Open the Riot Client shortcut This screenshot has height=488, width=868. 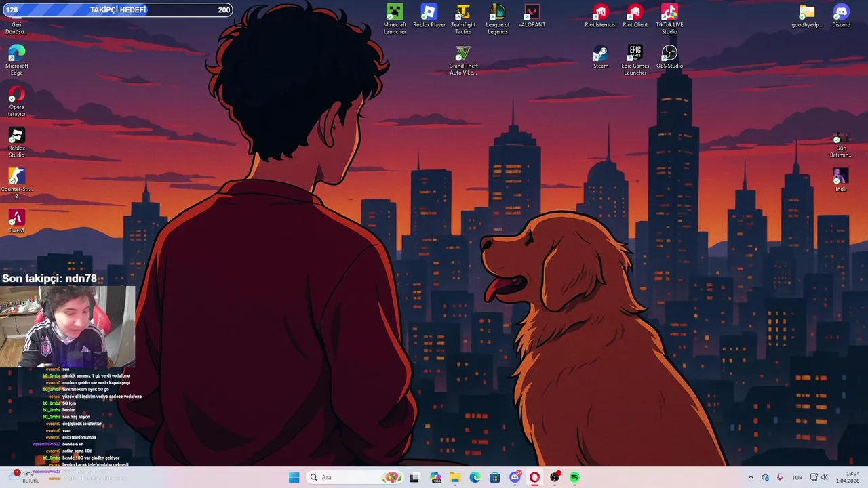pyautogui.click(x=635, y=16)
